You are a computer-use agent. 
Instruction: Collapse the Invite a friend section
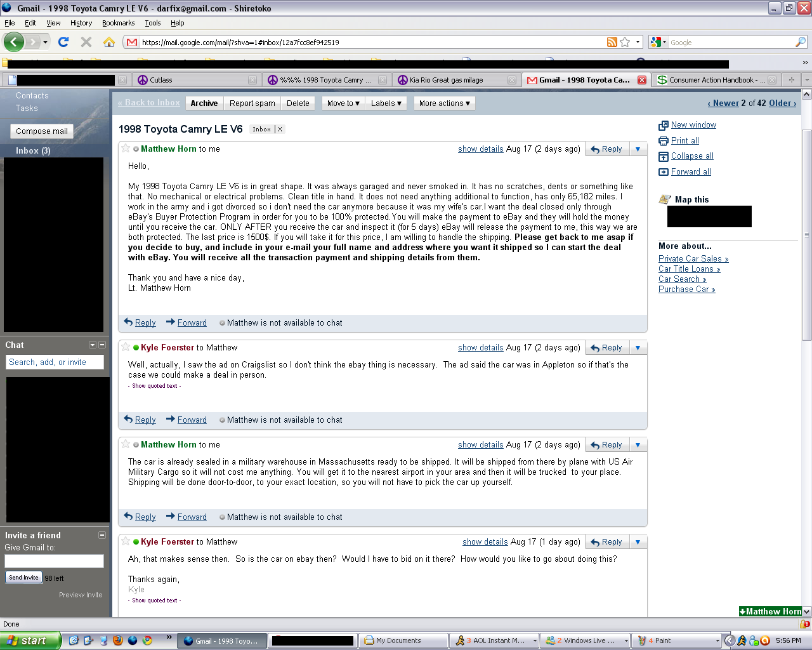102,535
